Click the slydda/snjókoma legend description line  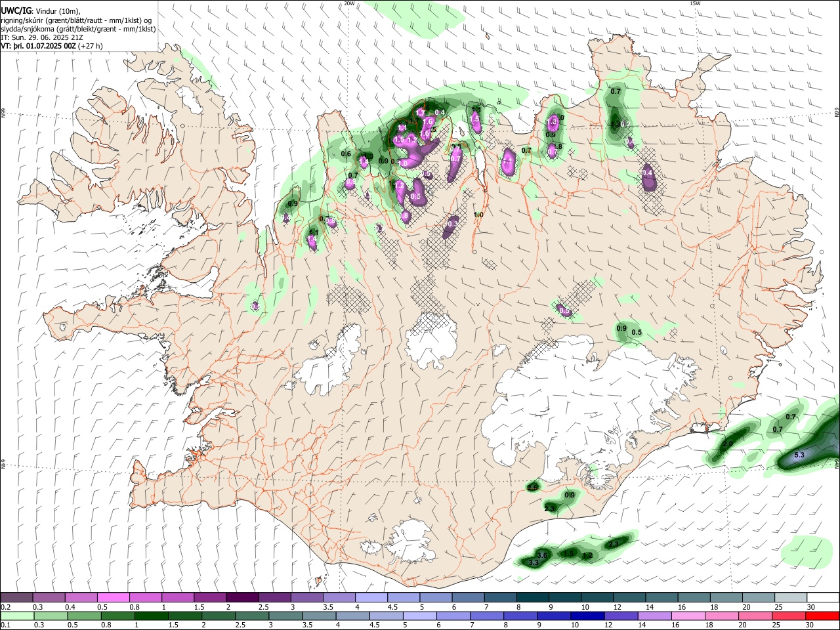click(78, 29)
